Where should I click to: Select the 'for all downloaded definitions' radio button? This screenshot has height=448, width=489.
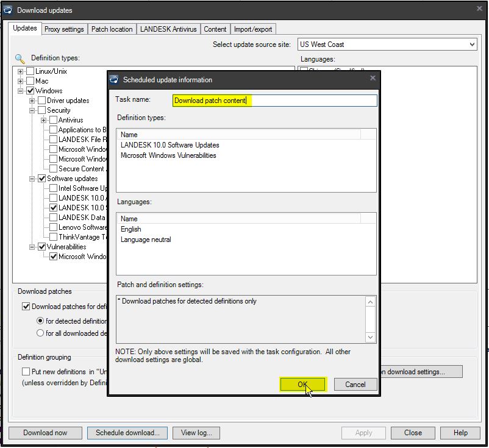40,333
